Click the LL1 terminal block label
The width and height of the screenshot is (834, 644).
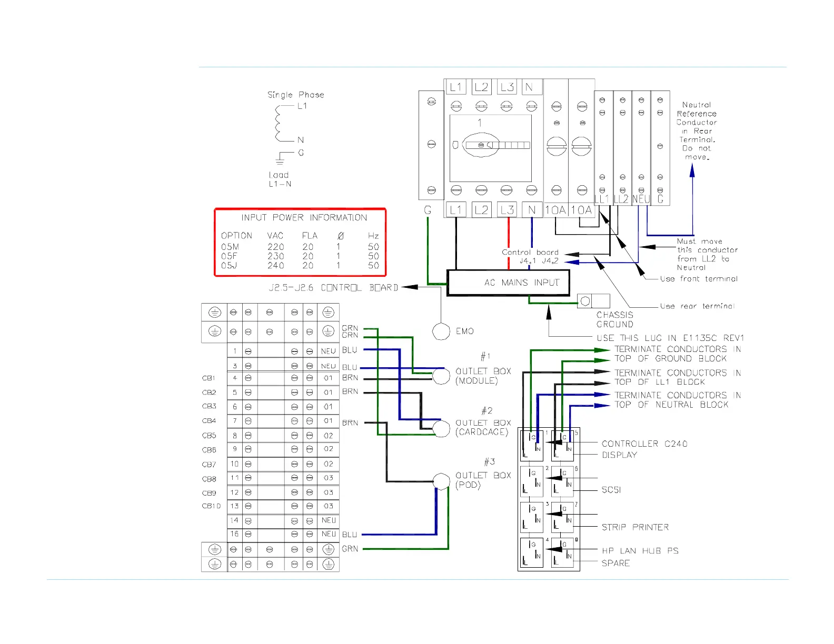point(601,199)
